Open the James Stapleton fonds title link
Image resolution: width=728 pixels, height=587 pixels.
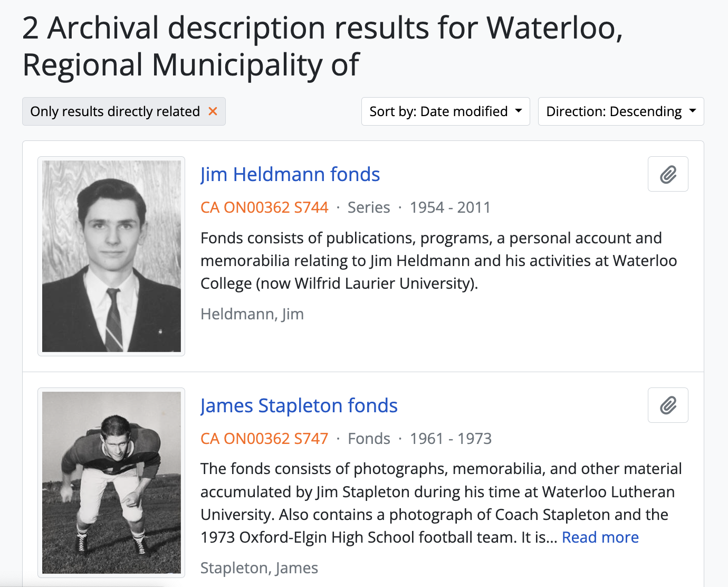click(x=299, y=406)
